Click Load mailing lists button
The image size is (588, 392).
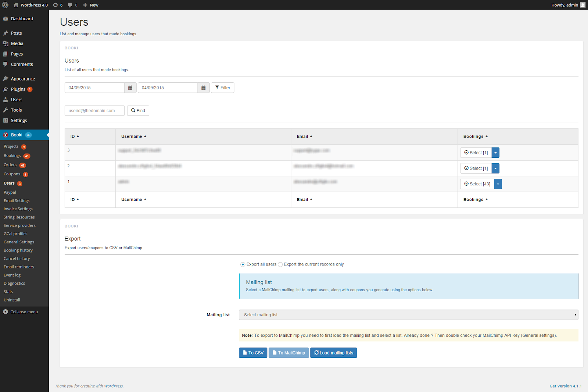(334, 353)
